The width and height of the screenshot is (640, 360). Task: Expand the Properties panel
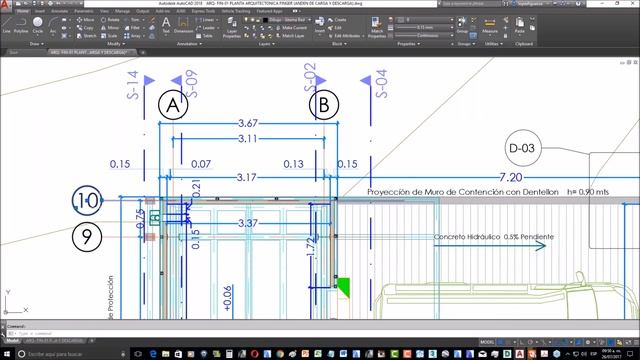[409, 44]
